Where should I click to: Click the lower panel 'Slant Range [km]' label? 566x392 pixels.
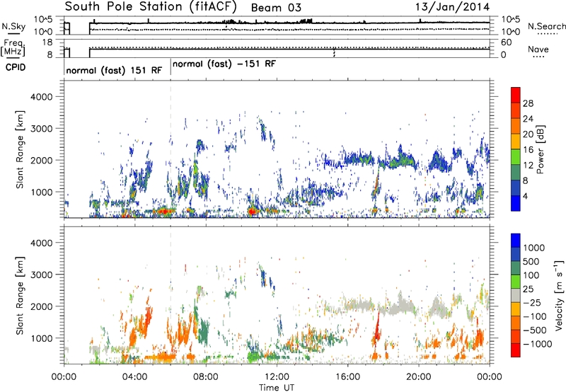point(20,296)
